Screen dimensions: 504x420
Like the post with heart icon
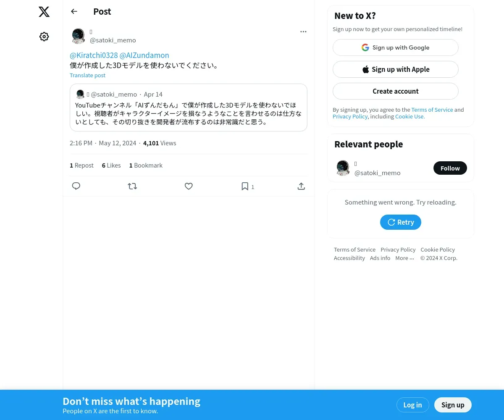[x=189, y=186]
